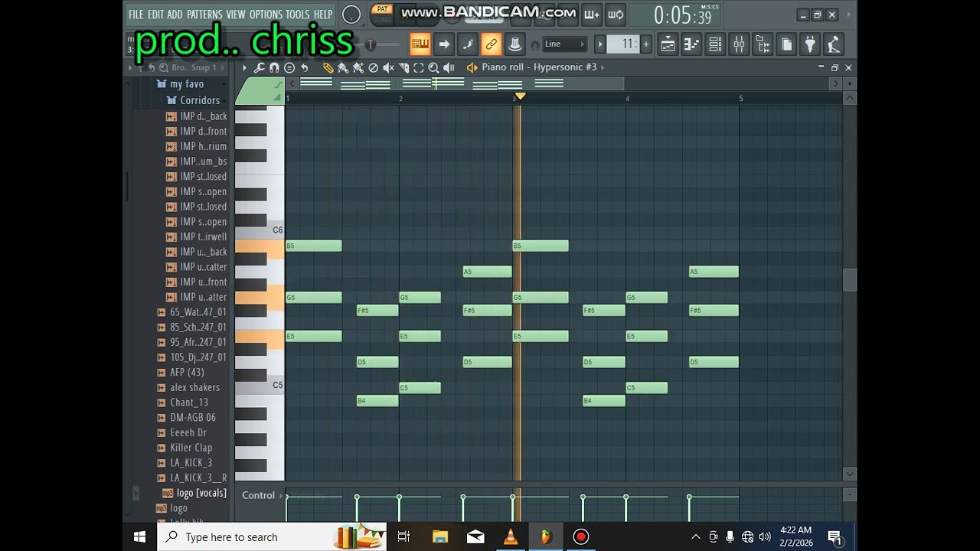Open Windows Start menu
Image resolution: width=980 pixels, height=551 pixels.
[139, 536]
